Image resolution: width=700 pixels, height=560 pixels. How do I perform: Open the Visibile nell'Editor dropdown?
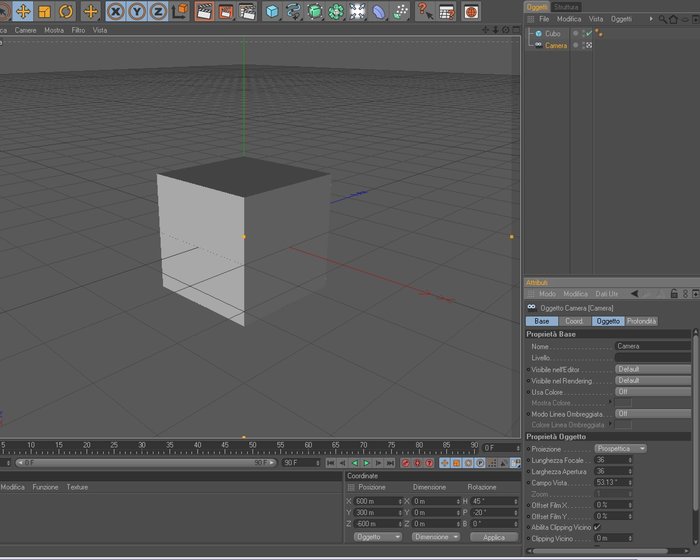tap(653, 369)
